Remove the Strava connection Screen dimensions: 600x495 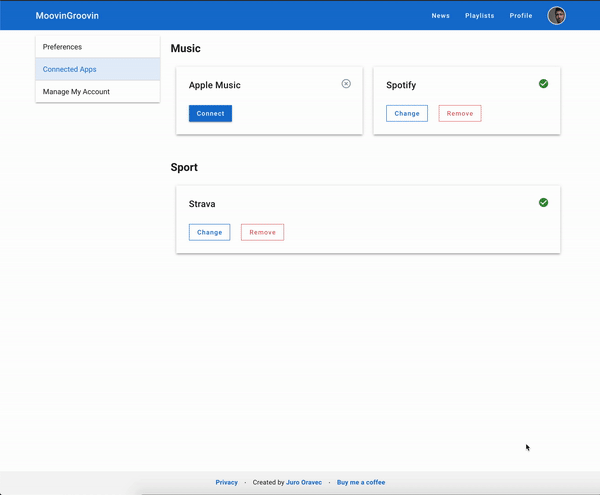click(262, 232)
